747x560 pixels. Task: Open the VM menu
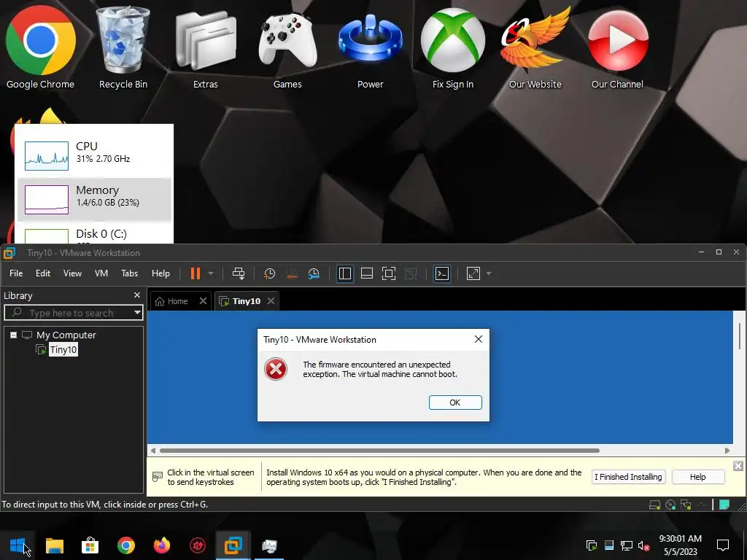tap(101, 273)
